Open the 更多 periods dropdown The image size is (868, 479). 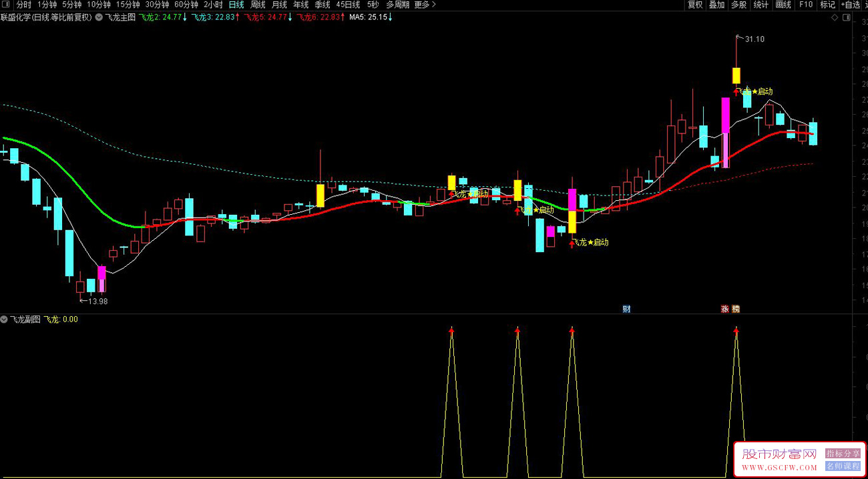[425, 5]
